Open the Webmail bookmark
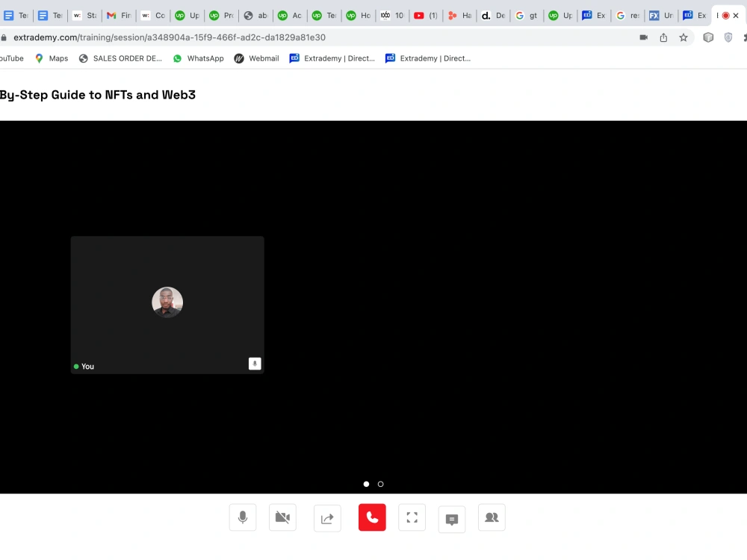The image size is (747, 560). [x=257, y=58]
